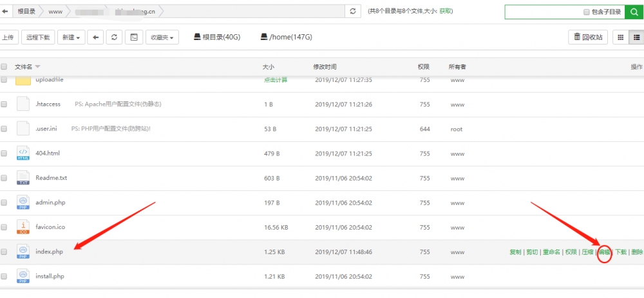This screenshot has width=644, height=298.
Task: Open the terminal icon in toolbar
Action: pyautogui.click(x=133, y=37)
